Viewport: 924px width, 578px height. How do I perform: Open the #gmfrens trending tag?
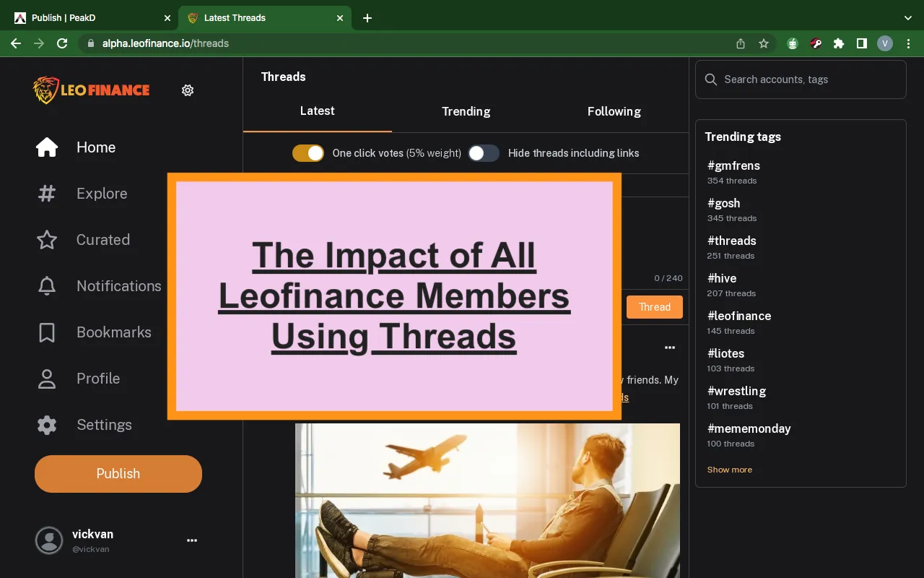[x=733, y=165]
